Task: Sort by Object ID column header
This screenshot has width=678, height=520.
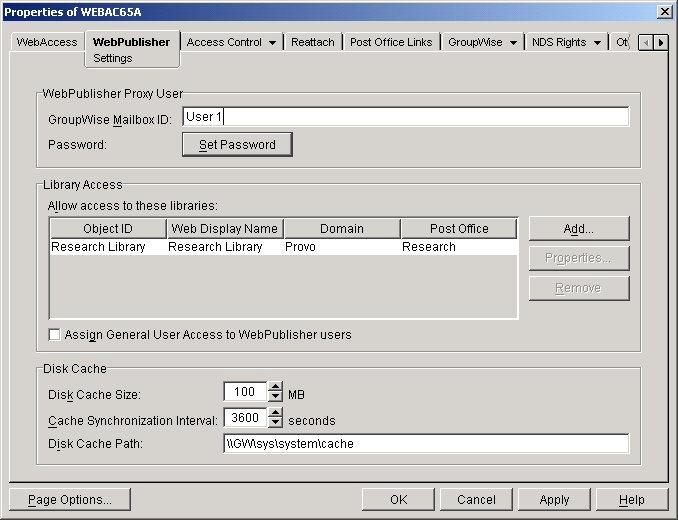Action: [x=108, y=229]
